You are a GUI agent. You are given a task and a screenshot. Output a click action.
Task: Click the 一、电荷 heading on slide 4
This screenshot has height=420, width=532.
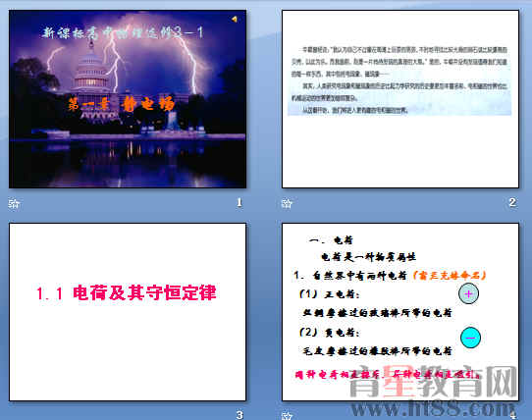(x=331, y=240)
